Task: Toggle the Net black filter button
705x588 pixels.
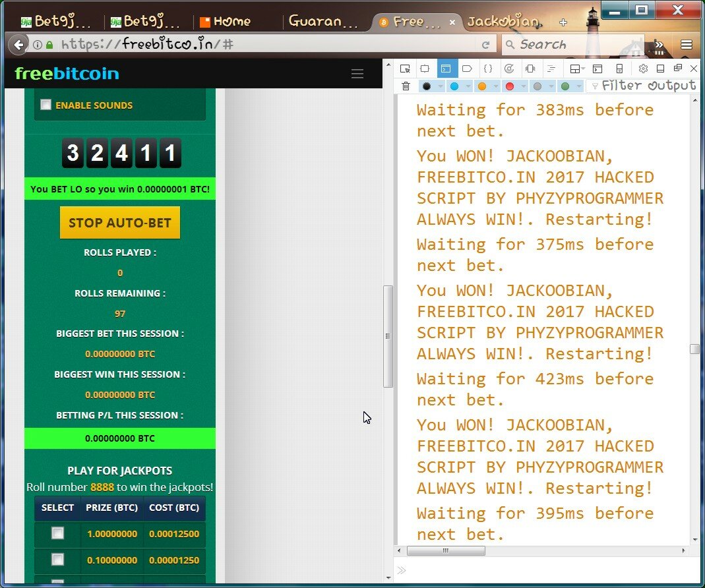Action: coord(427,86)
